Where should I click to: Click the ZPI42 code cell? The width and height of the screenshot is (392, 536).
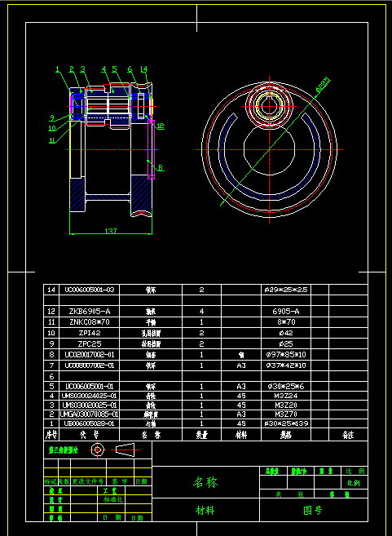coord(90,333)
